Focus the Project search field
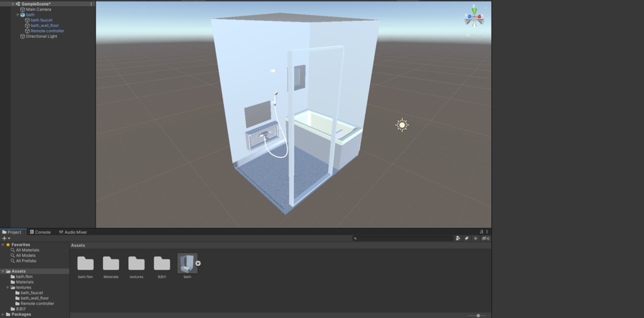This screenshot has height=318, width=644. point(403,238)
